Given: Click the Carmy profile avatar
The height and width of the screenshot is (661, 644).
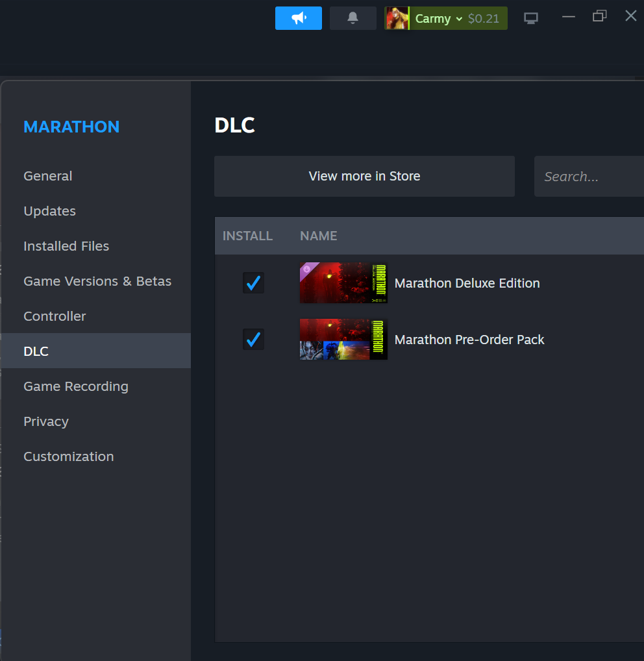Looking at the screenshot, I should pos(397,18).
